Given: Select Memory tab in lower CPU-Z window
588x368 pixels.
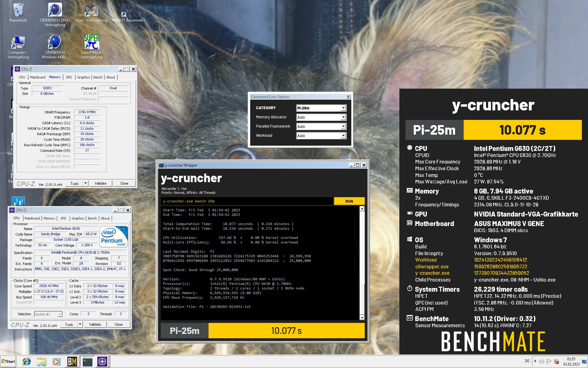Looking at the screenshot, I should pos(49,218).
